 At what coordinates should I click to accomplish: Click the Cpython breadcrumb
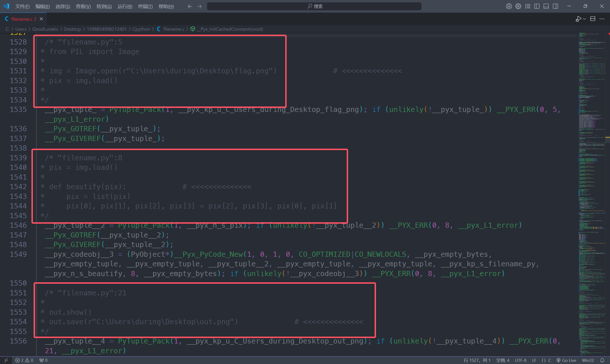point(141,29)
